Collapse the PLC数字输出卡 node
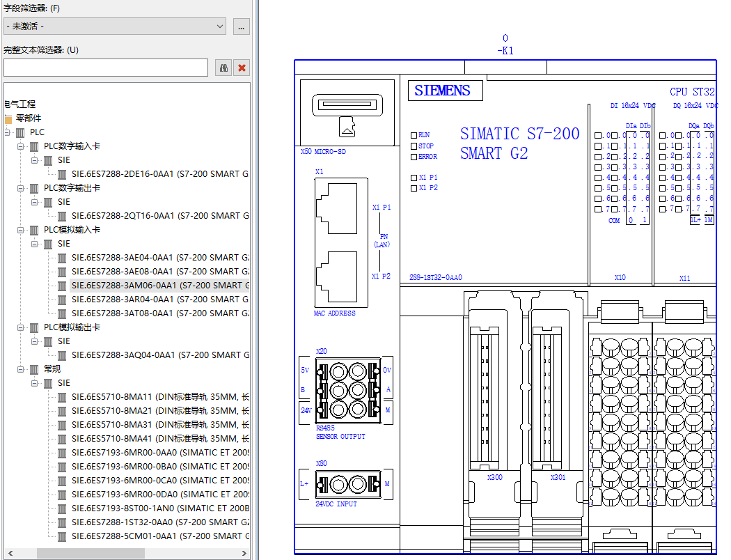731x560 pixels. [20, 188]
